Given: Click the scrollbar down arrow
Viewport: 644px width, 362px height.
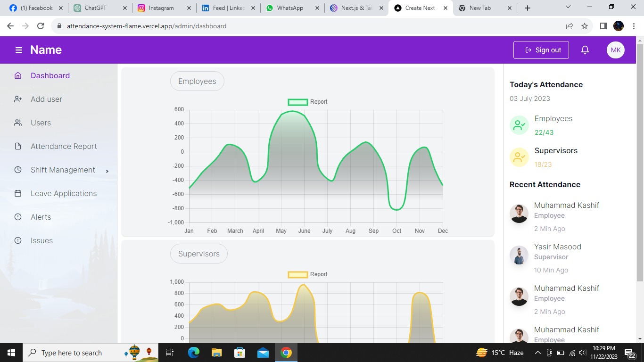Looking at the screenshot, I should point(640,338).
